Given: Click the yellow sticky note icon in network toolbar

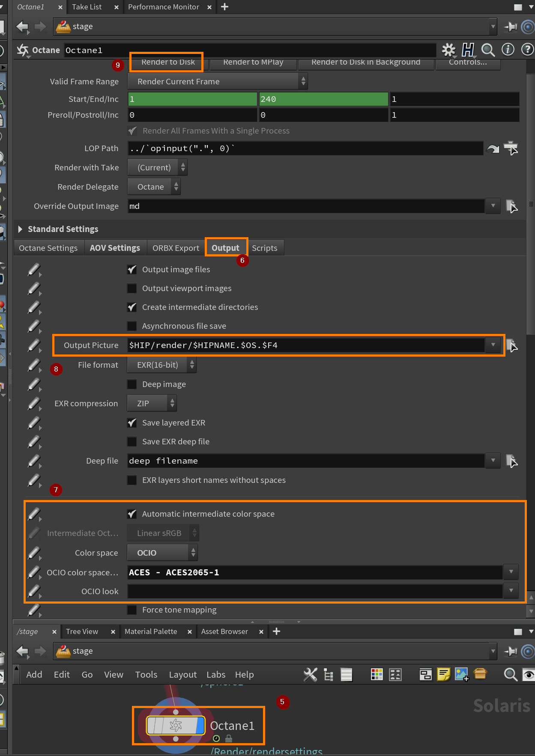Looking at the screenshot, I should coord(444,675).
